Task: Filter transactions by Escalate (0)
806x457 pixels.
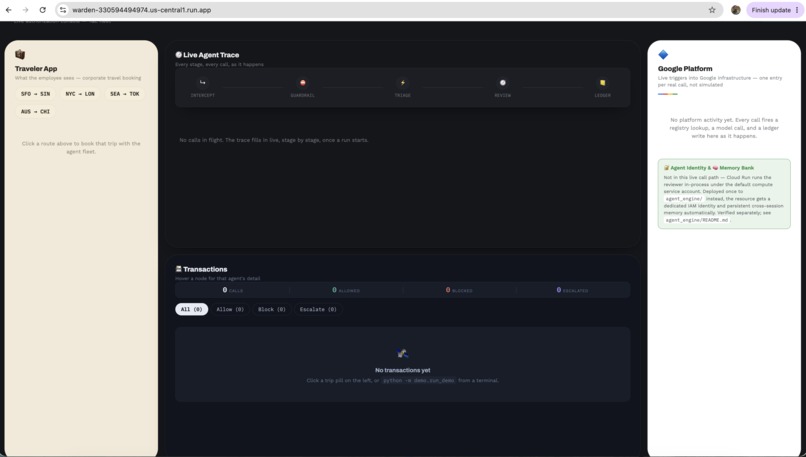Action: point(318,309)
